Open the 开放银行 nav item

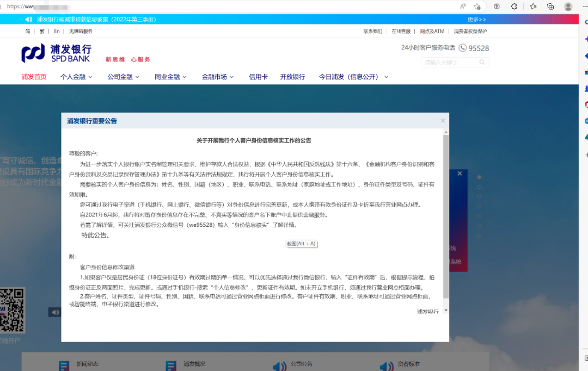tap(292, 77)
